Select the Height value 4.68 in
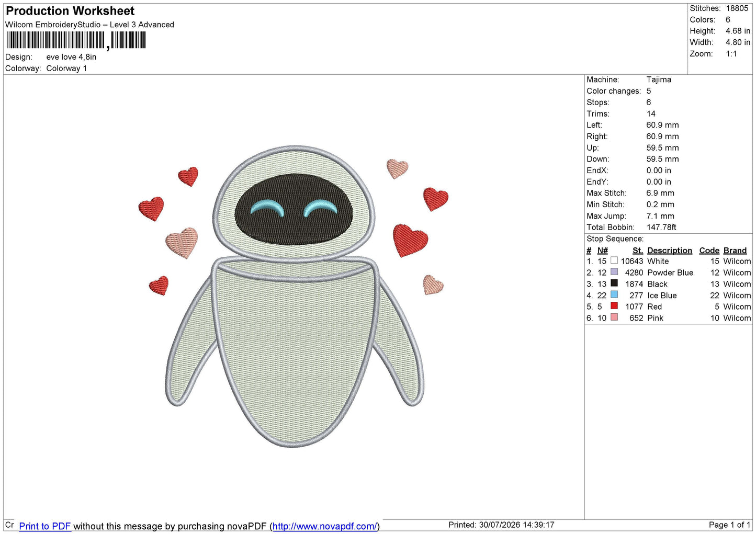 coord(738,31)
